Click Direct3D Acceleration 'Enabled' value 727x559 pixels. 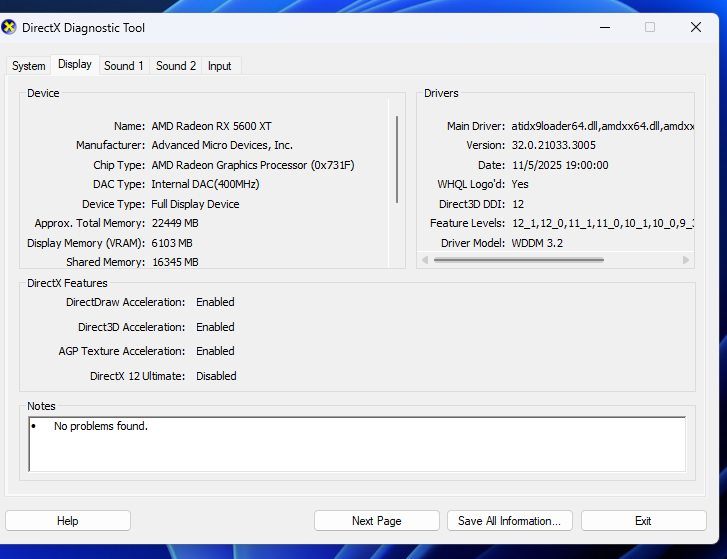coord(215,327)
